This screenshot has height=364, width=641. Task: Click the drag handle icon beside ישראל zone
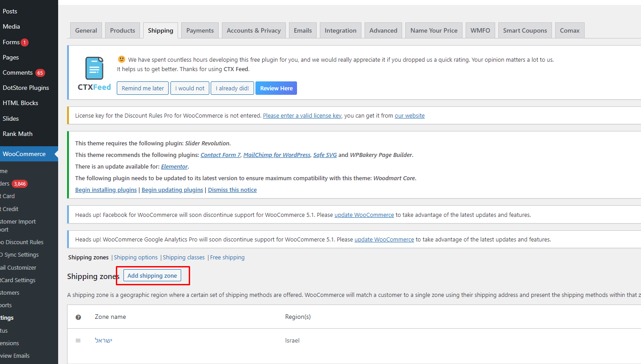click(x=78, y=341)
